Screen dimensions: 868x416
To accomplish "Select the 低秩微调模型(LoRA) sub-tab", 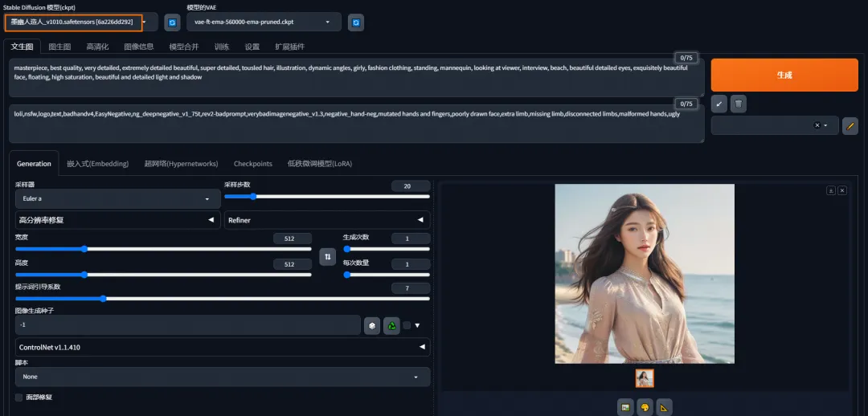I will 319,164.
